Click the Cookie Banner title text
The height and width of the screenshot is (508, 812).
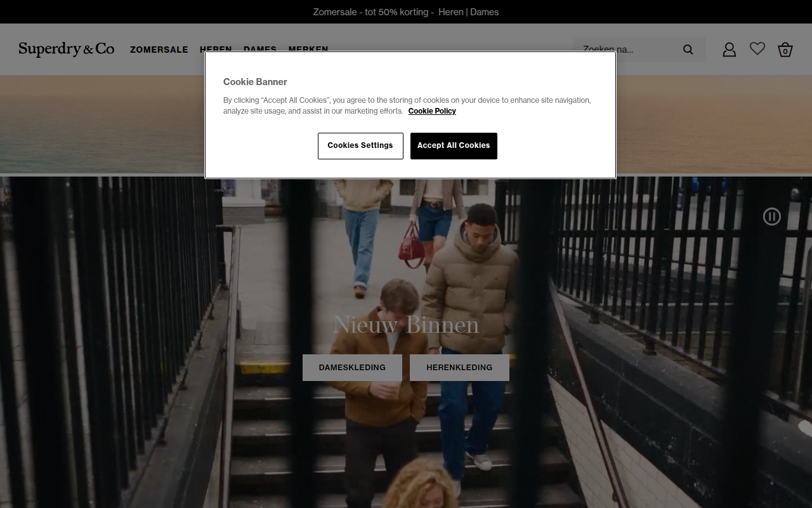click(255, 82)
